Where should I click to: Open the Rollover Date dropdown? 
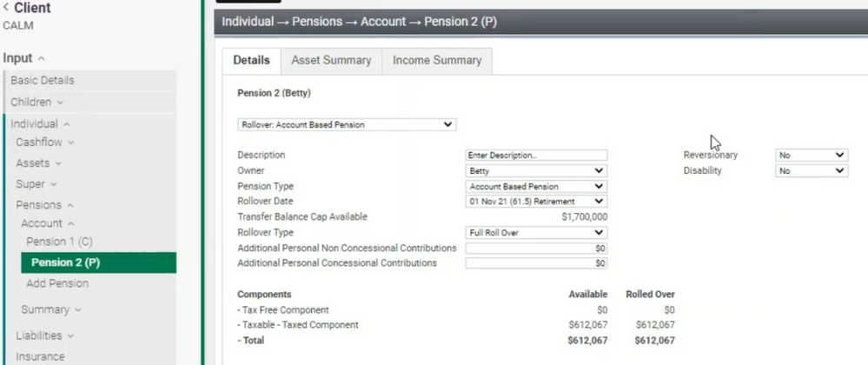[536, 202]
